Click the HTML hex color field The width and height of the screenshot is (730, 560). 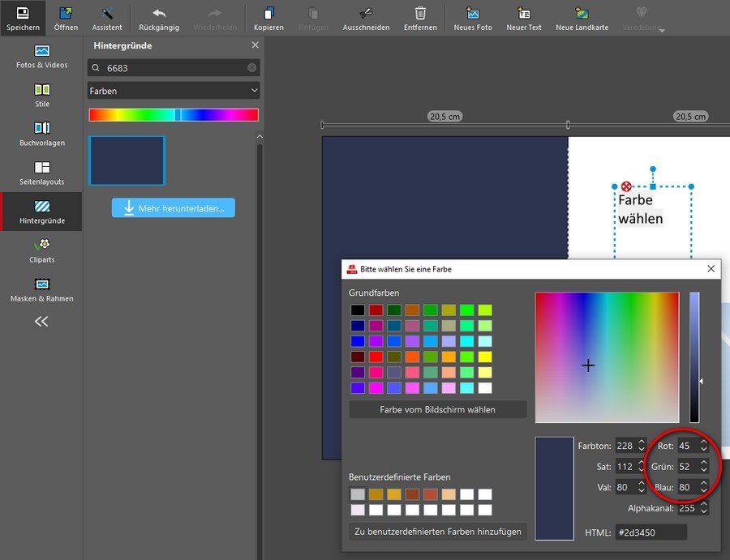651,532
